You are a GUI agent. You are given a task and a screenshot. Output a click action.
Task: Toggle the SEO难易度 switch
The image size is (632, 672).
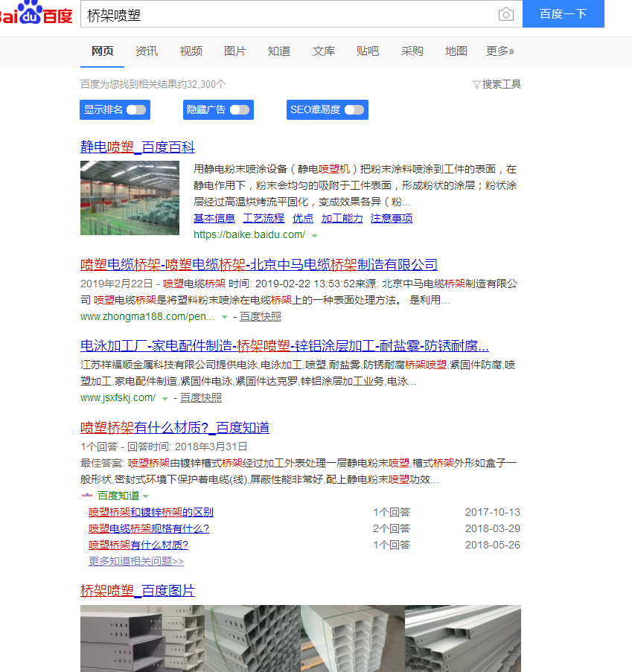(x=354, y=109)
